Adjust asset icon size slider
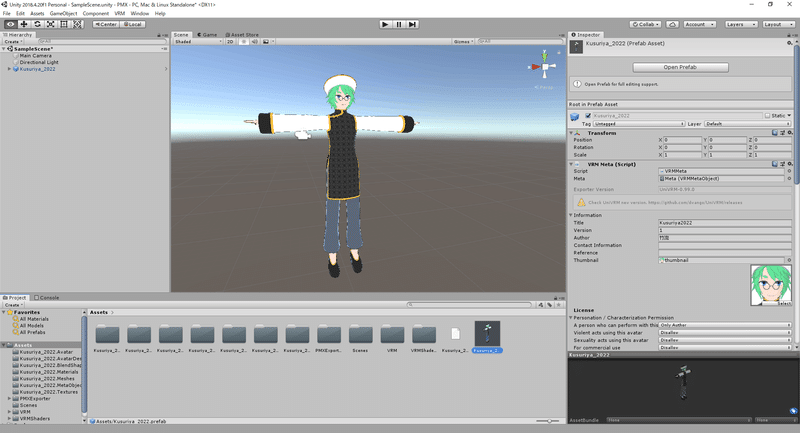800x433 pixels. click(548, 421)
